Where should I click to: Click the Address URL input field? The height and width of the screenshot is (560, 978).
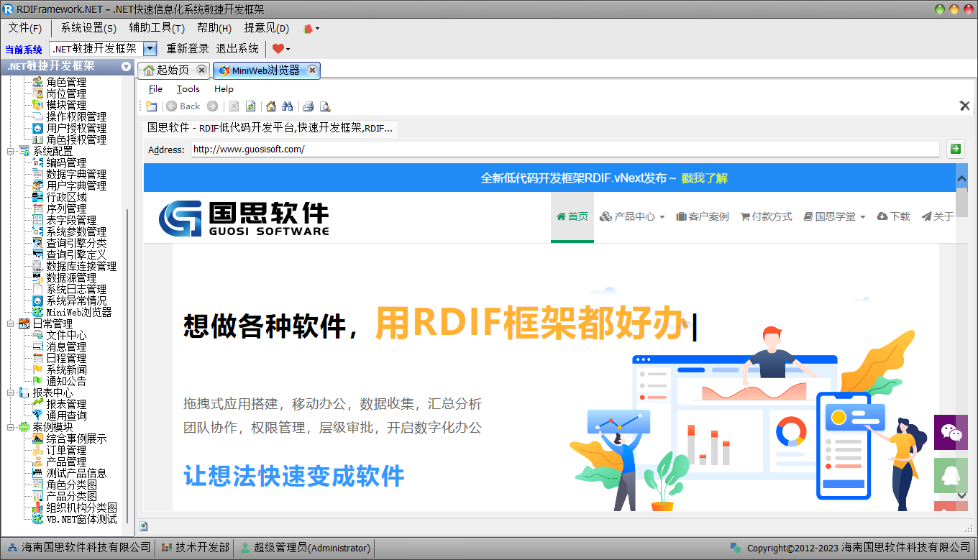tap(565, 150)
